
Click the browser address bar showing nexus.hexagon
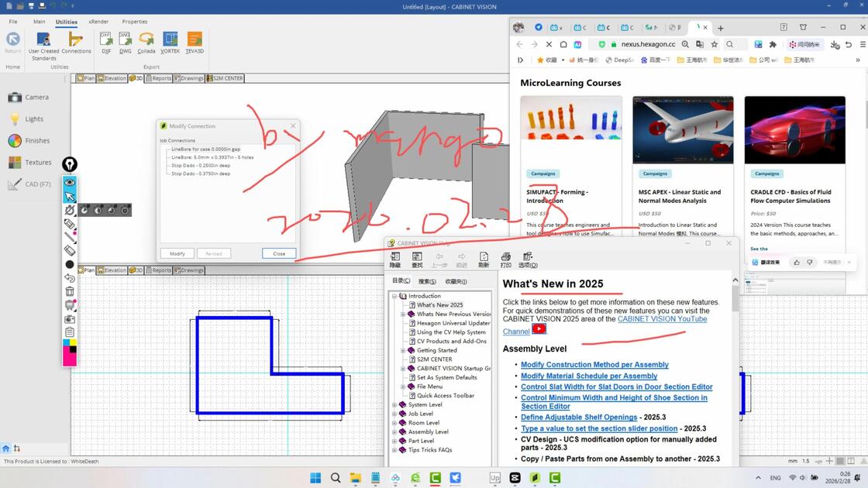pos(648,44)
